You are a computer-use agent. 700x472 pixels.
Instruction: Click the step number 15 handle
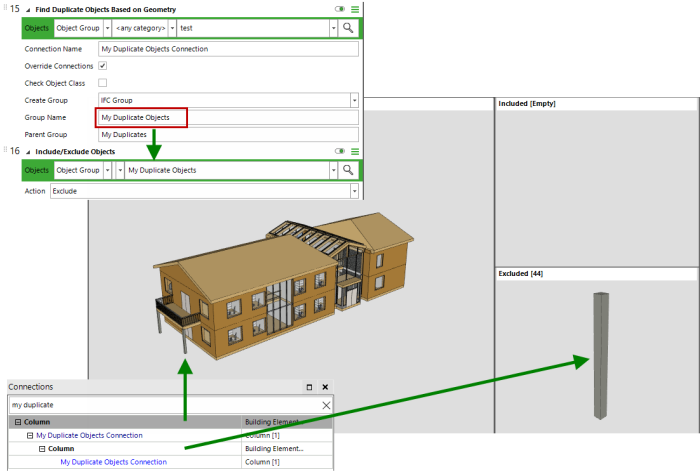[x=15, y=9]
